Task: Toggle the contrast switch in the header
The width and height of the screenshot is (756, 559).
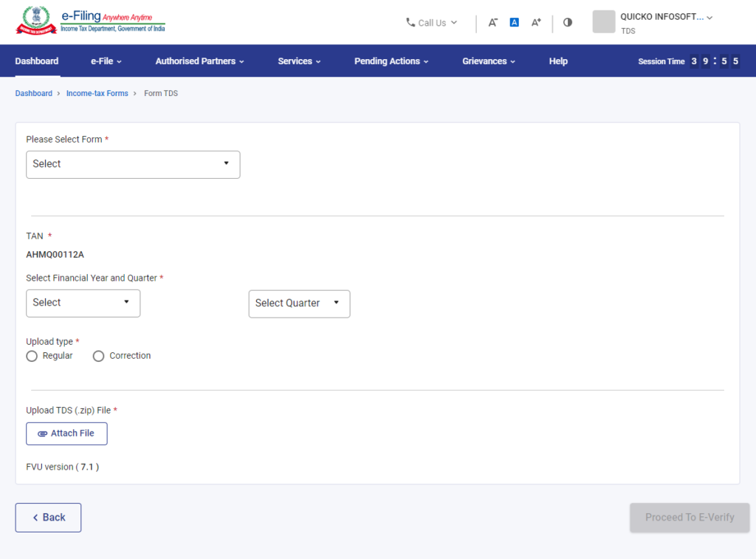Action: [x=567, y=23]
